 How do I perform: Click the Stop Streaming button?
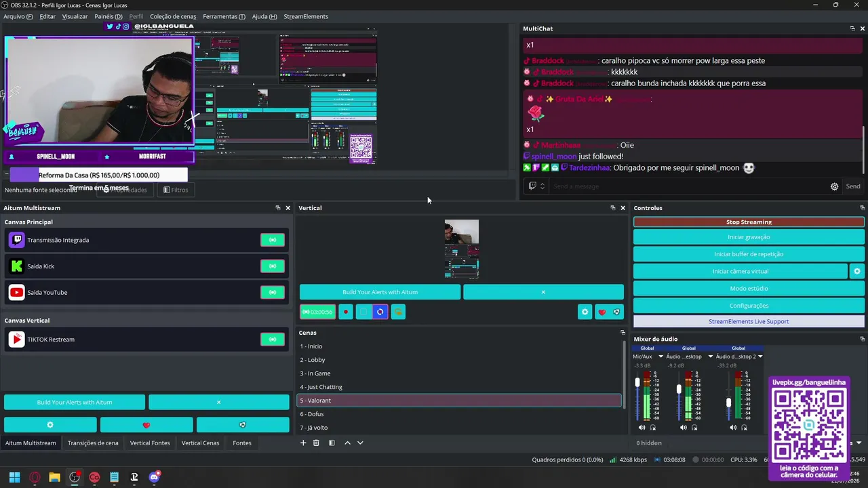pos(749,222)
